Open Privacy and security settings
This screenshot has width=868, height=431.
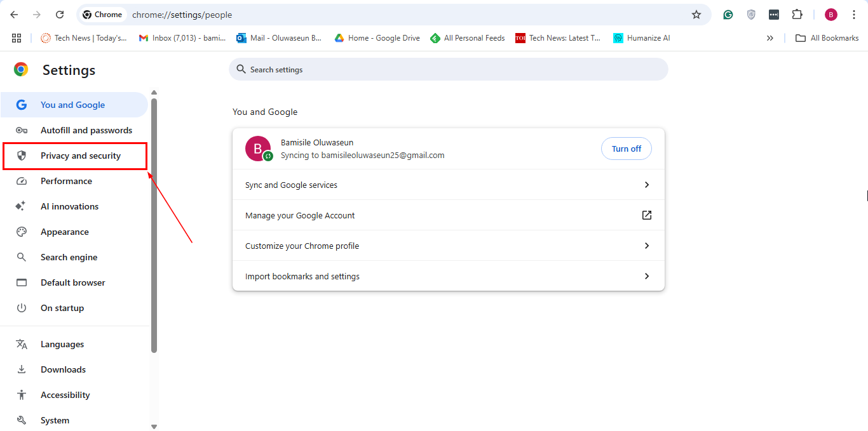click(80, 156)
